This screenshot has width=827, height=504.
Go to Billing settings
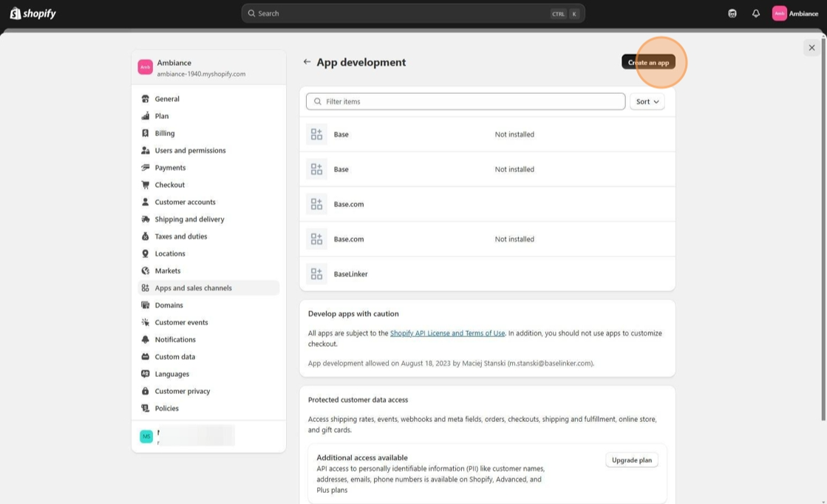point(165,133)
